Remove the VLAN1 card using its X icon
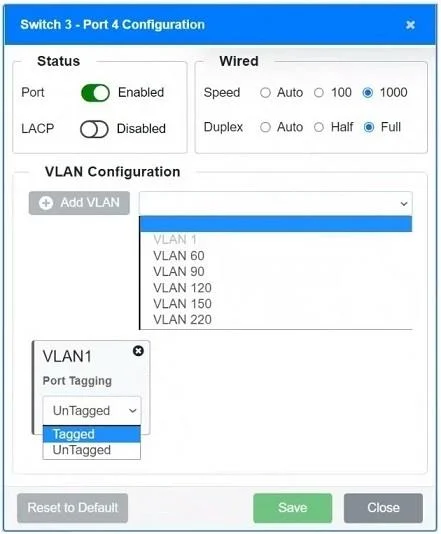This screenshot has width=441, height=534. (x=138, y=351)
